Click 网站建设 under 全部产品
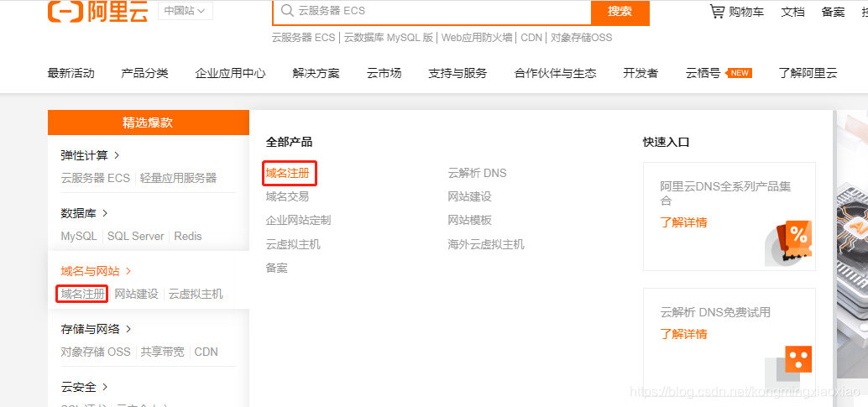 469,196
